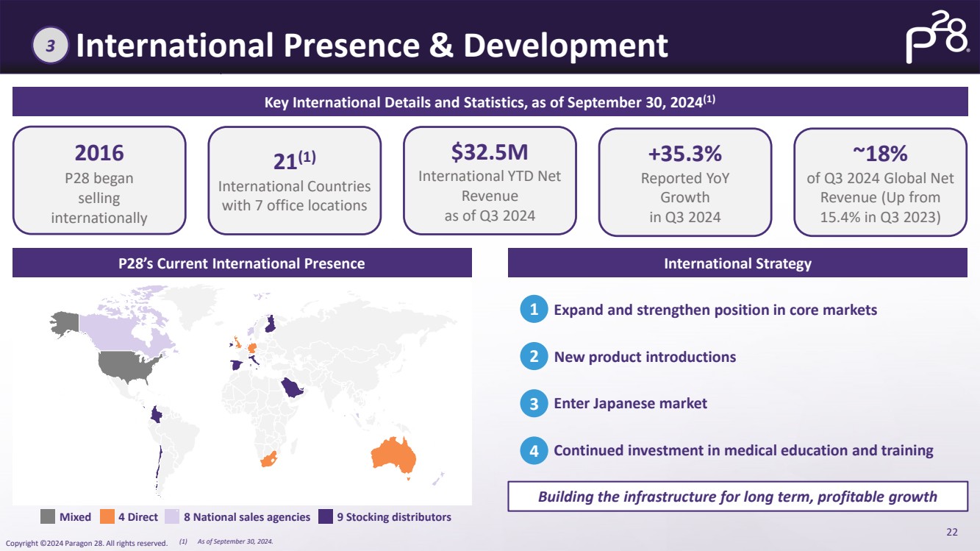
Task: Click "New product introductions"
Action: point(645,357)
